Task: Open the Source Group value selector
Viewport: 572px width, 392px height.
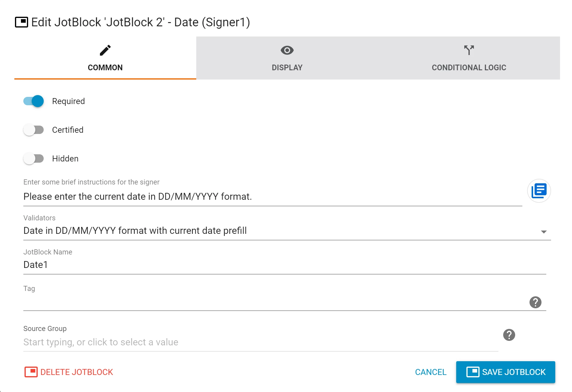Action: (x=261, y=342)
